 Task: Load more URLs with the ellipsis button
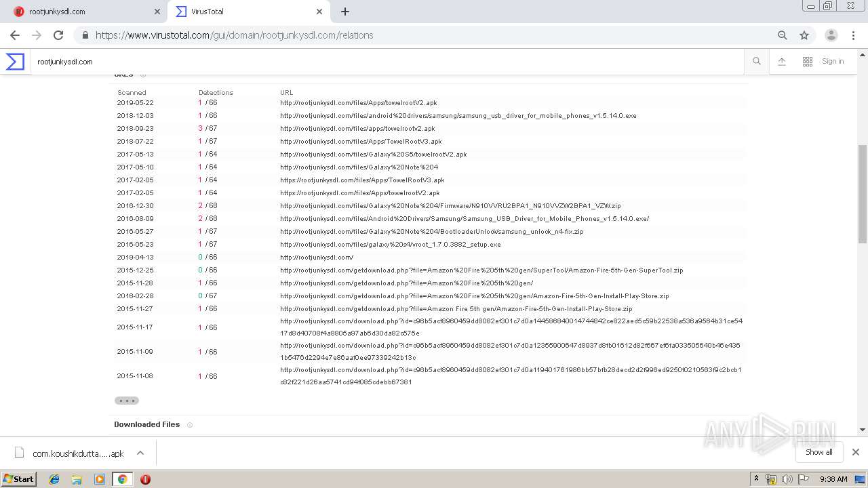point(127,401)
